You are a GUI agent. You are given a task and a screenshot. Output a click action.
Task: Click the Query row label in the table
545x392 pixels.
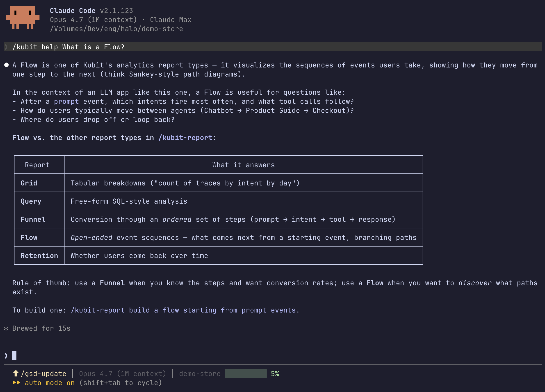(x=31, y=201)
